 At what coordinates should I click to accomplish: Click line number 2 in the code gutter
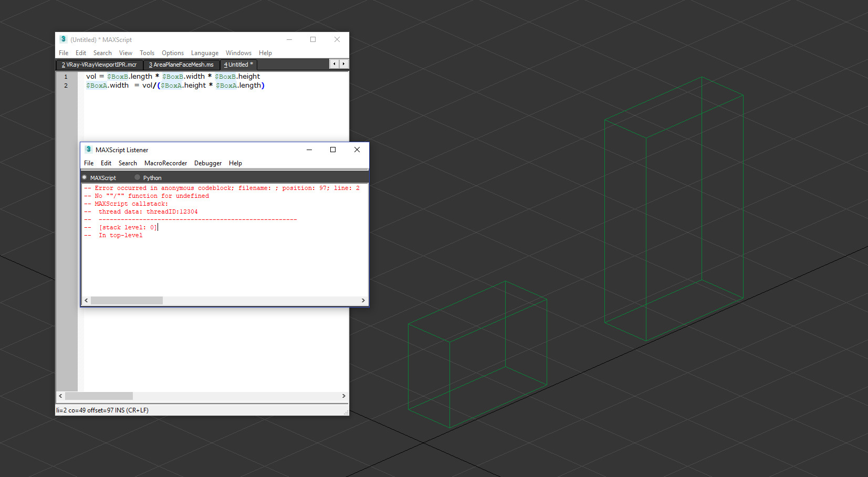pos(66,85)
